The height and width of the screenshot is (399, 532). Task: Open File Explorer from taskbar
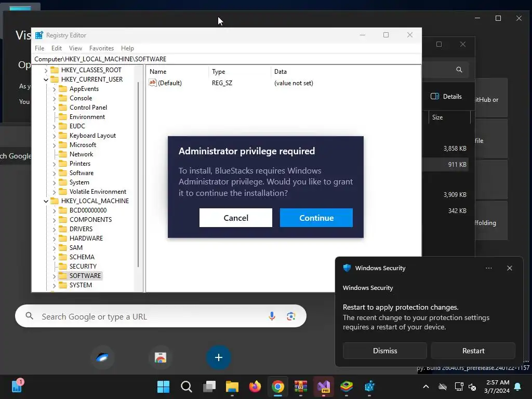click(232, 387)
